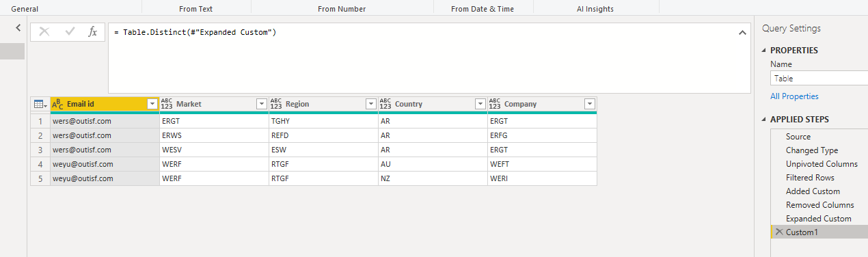868x257 pixels.
Task: Select row 3 by its row number
Action: 40,150
